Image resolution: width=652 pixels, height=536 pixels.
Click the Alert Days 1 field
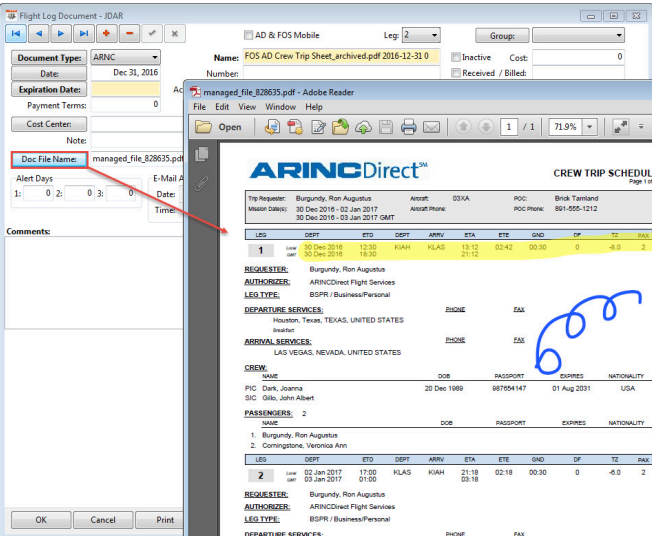pos(38,193)
